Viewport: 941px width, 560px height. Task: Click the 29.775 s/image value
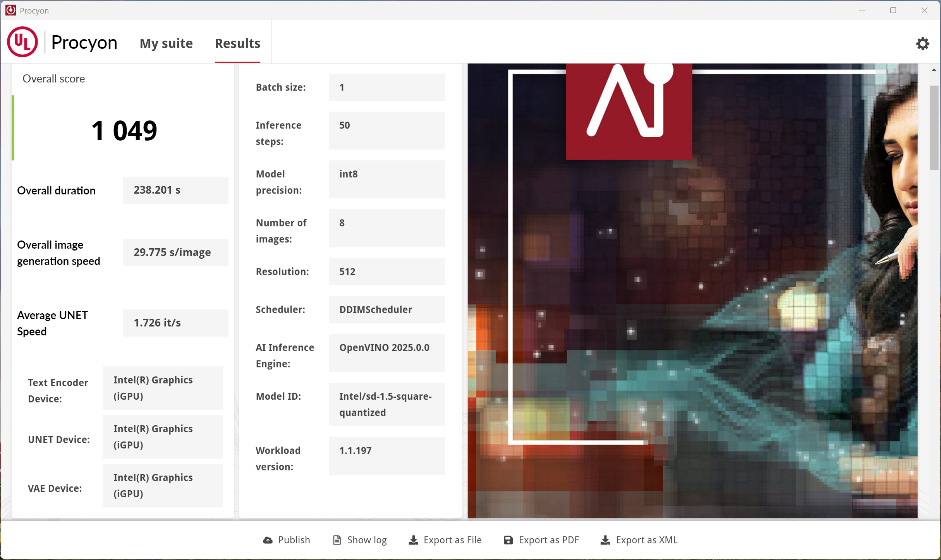175,253
